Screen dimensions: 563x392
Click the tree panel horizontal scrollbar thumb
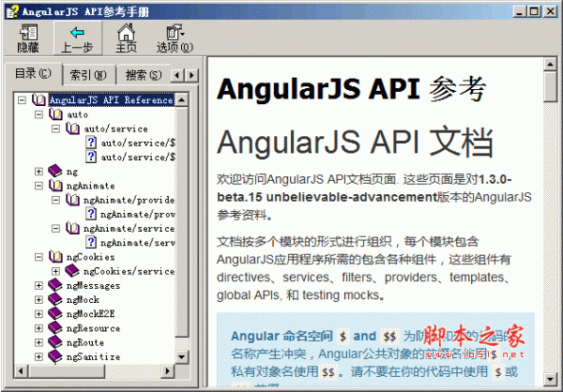(67, 370)
